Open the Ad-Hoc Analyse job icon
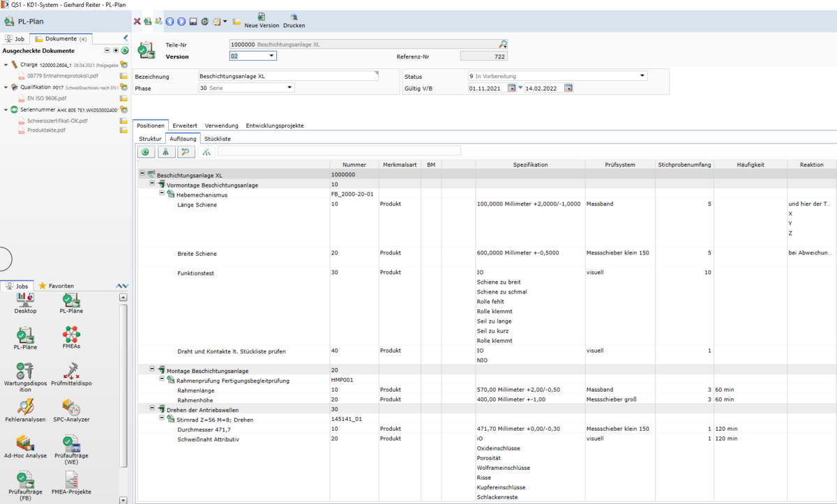 point(25,446)
